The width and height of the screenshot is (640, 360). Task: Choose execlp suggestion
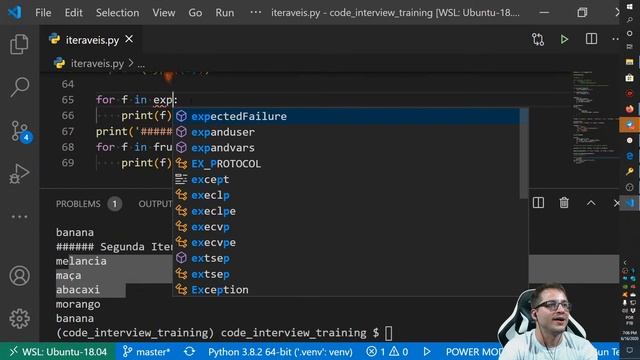pos(346,195)
